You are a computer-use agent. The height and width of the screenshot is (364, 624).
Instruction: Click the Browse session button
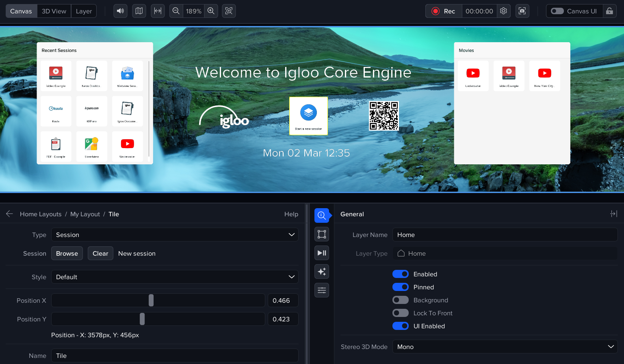click(67, 254)
